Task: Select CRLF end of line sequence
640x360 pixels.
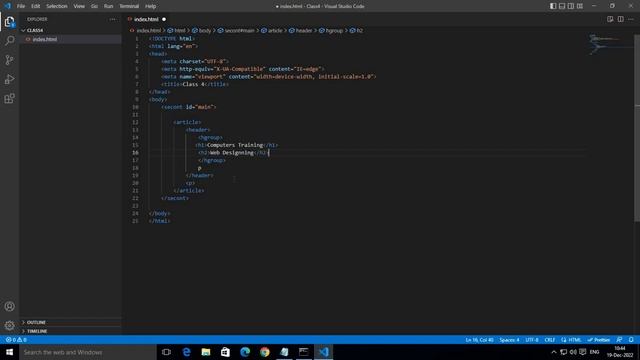Action: pyautogui.click(x=550, y=340)
